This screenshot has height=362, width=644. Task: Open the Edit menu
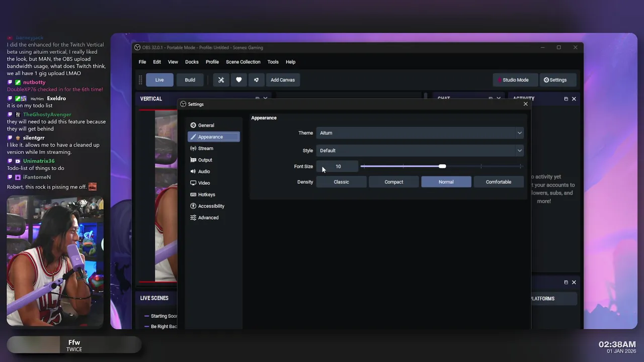click(x=157, y=62)
